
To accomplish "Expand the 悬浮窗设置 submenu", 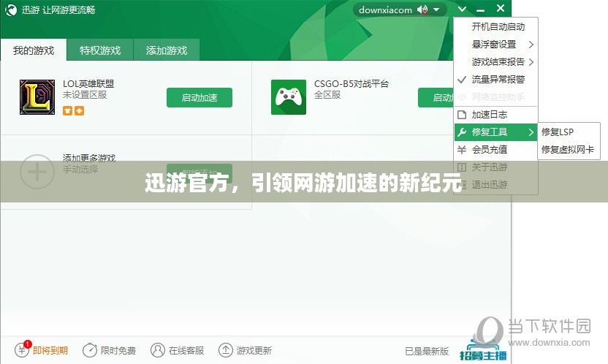I will click(x=495, y=44).
